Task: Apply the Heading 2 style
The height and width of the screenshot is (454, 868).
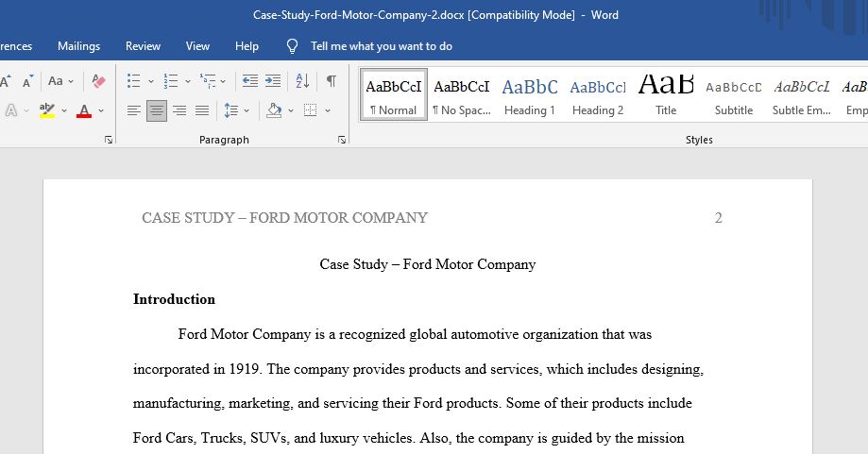Action: click(x=598, y=94)
